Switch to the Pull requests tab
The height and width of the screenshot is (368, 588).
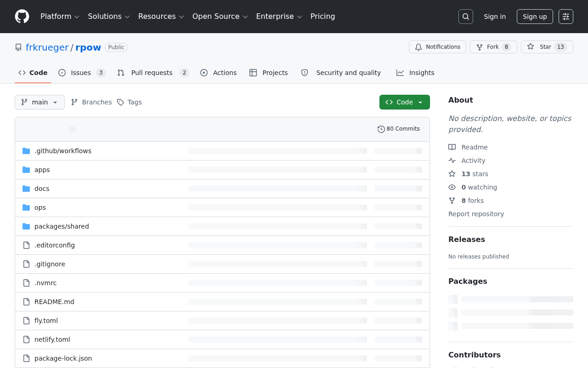[x=153, y=73]
